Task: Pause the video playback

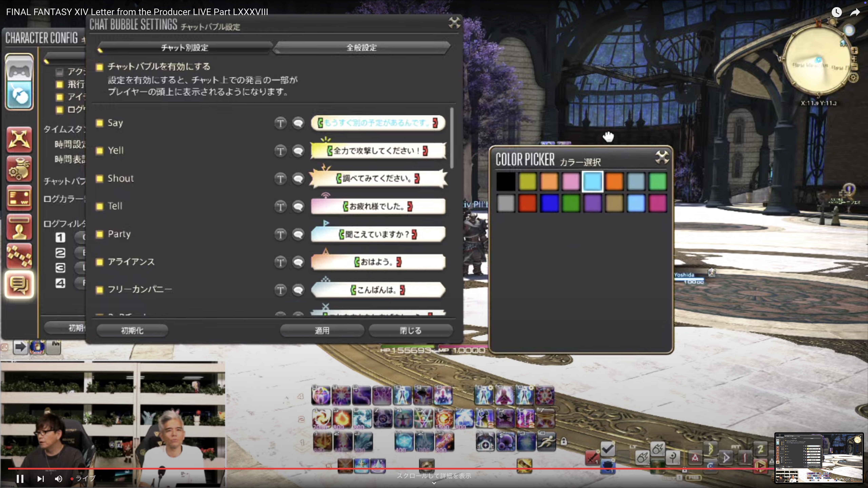Action: coord(20,479)
